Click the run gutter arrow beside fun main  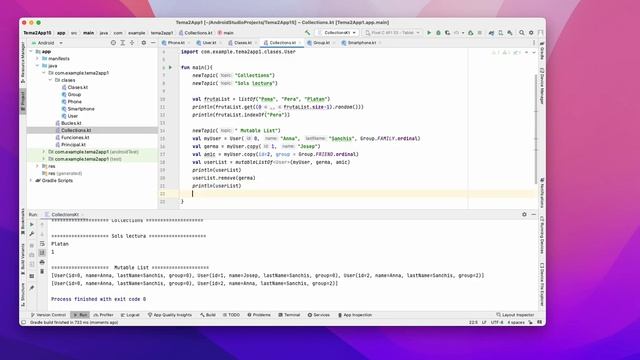pyautogui.click(x=171, y=67)
